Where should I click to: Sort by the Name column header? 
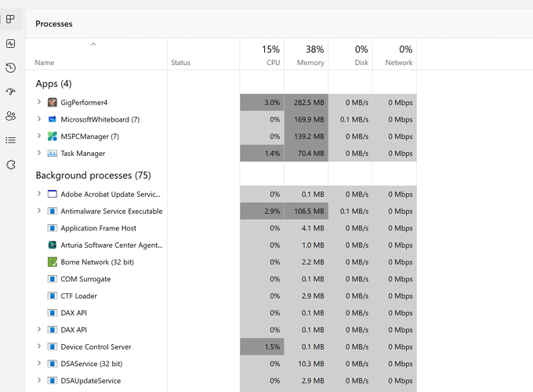[45, 63]
